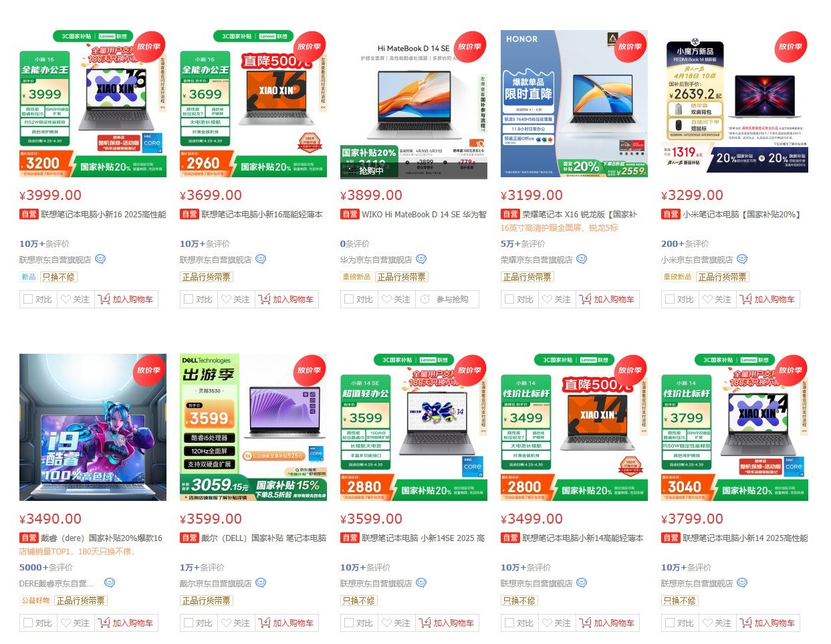
Task: Click heart 关注 on the Dell ¥3599 listing
Action: point(235,623)
